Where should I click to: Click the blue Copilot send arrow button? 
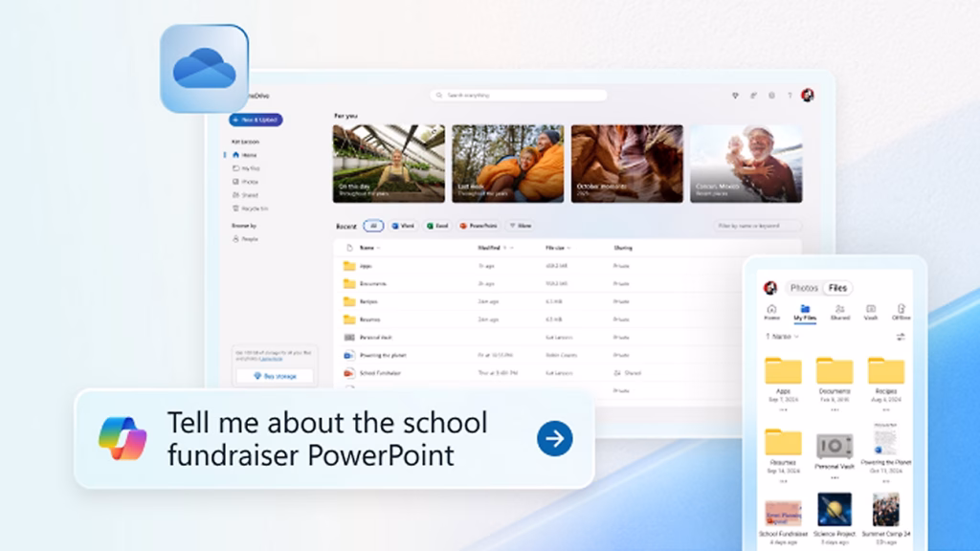[x=554, y=439]
